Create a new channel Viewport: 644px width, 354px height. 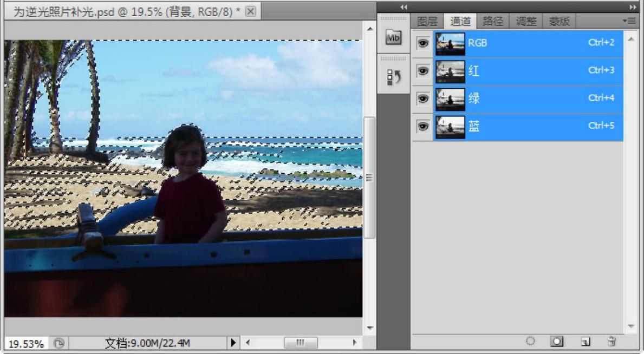585,342
